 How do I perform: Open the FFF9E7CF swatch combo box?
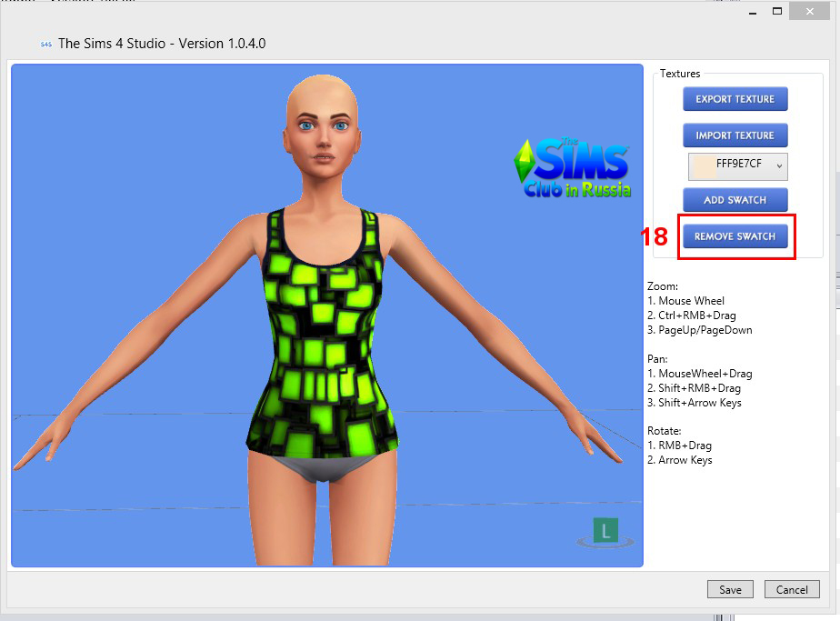click(x=737, y=166)
